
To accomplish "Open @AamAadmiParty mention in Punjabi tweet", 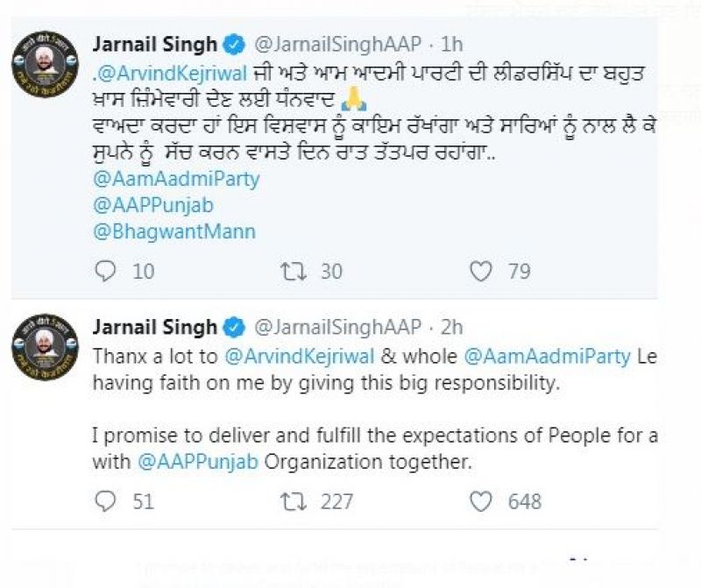I will [x=176, y=178].
